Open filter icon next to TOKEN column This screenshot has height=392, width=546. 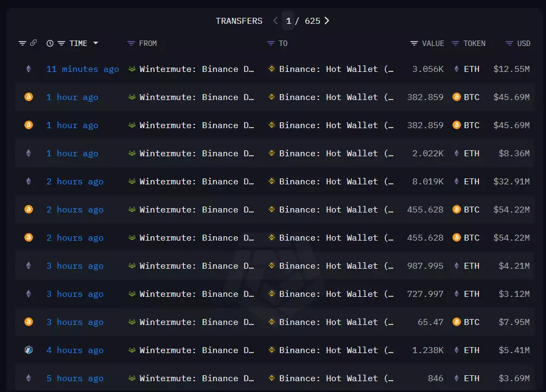[x=455, y=43]
